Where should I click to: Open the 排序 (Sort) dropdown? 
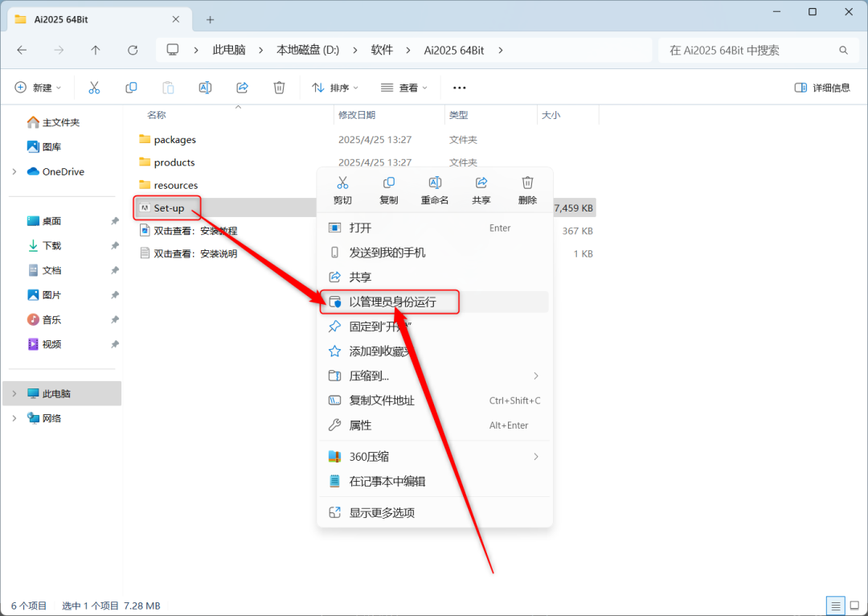click(x=335, y=88)
